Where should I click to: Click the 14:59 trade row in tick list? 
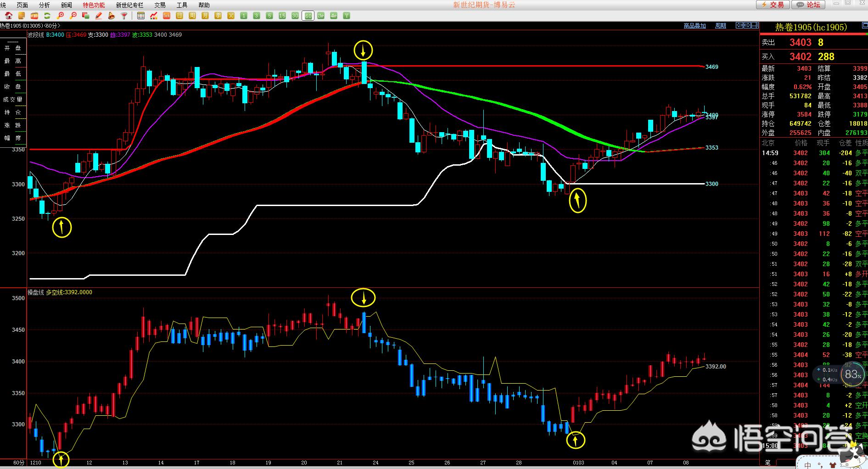pos(814,153)
